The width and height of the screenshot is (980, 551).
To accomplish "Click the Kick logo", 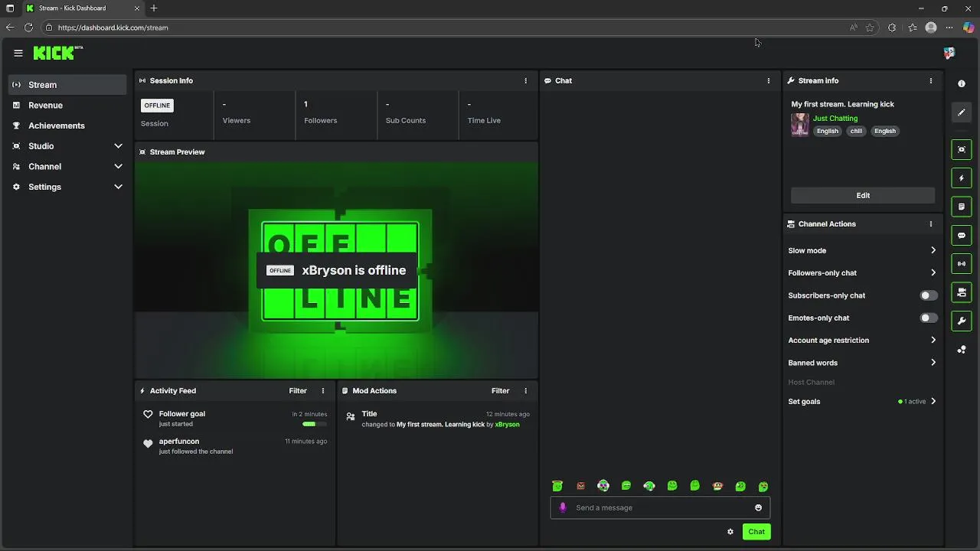I will (57, 53).
